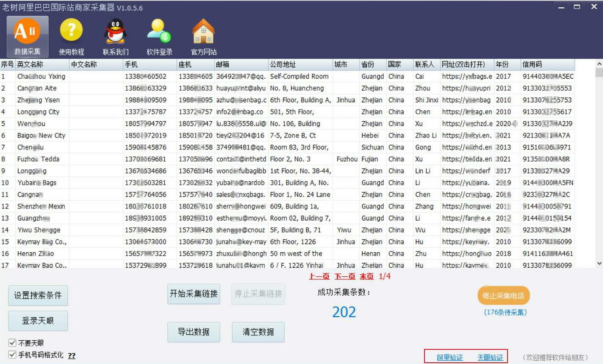Image resolution: width=603 pixels, height=364 pixels.
Task: Click the table scrollbar down arrow
Action: tap(599, 263)
